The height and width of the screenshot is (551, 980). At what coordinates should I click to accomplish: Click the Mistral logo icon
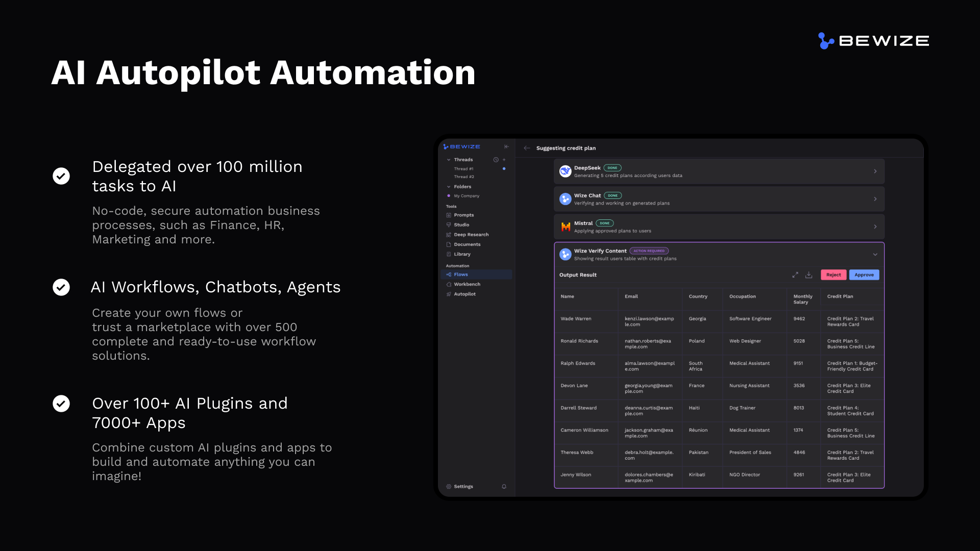[566, 227]
